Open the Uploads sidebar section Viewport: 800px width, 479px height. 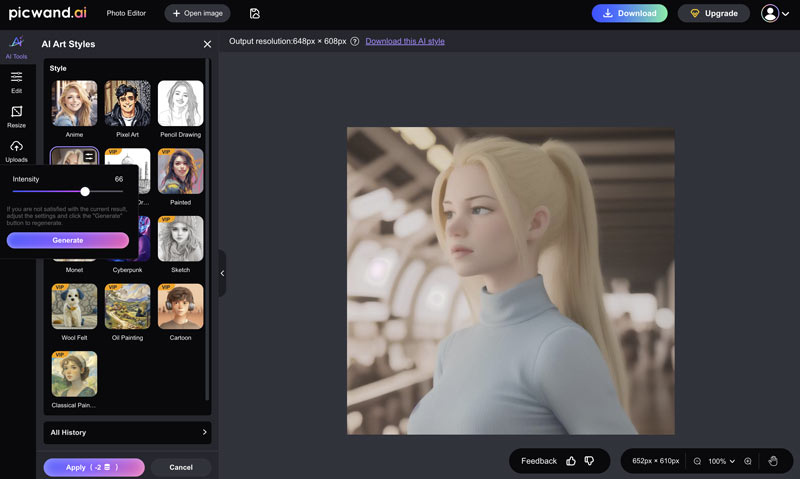pyautogui.click(x=16, y=152)
